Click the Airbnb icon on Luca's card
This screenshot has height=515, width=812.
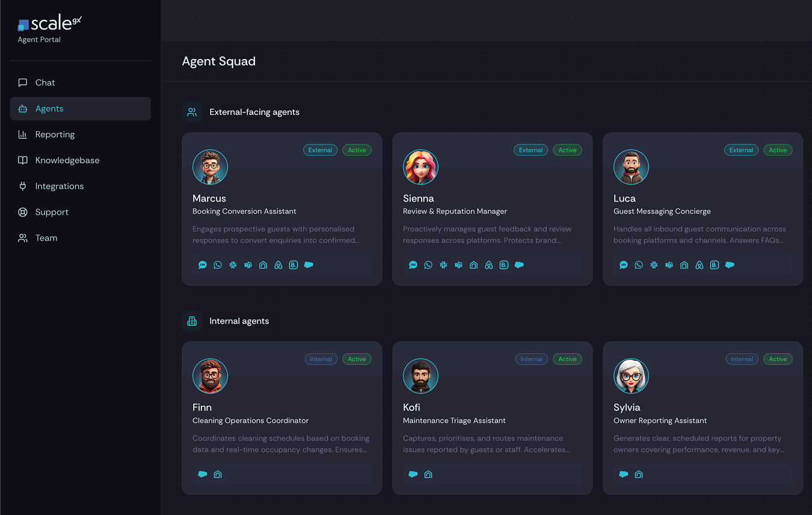pos(699,265)
